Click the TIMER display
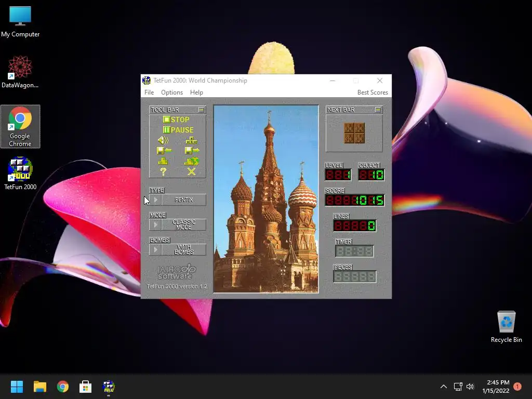The image size is (532, 399). point(354,251)
